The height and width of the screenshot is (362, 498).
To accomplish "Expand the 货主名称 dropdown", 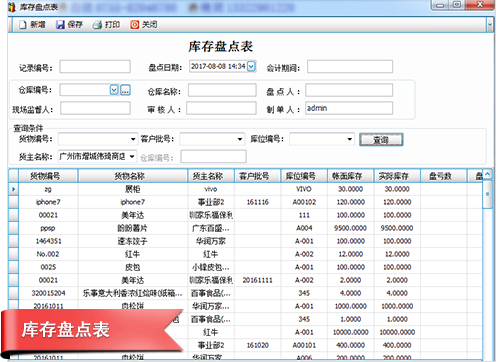I will coord(132,156).
